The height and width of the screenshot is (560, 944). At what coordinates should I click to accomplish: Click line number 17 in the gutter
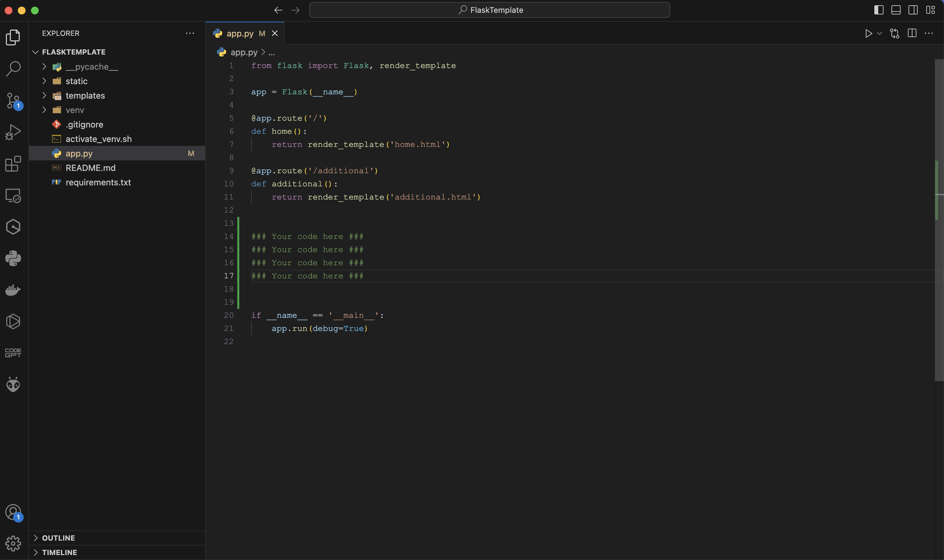pos(229,276)
